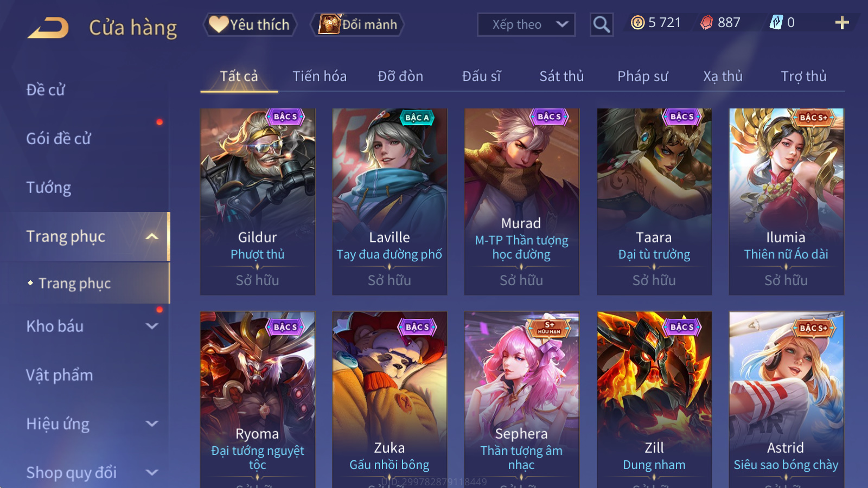Click the blue voucher currency icon

[x=776, y=22]
